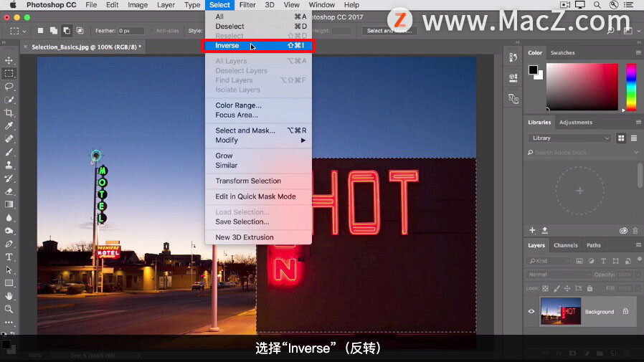Select the Rectangular Marquee tool
The height and width of the screenshot is (362, 644).
[x=9, y=73]
